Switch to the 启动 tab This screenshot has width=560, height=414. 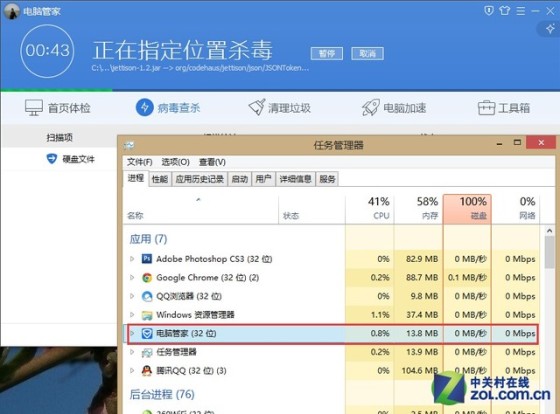[x=240, y=179]
